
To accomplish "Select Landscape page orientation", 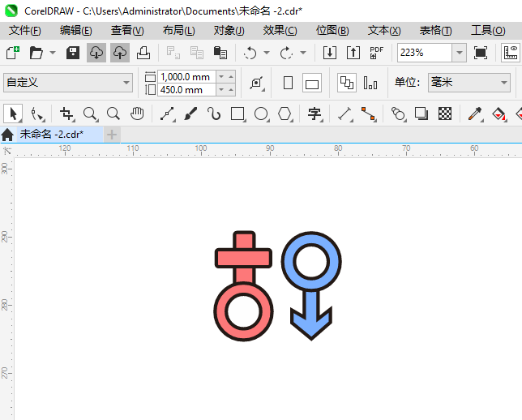I will tap(312, 83).
